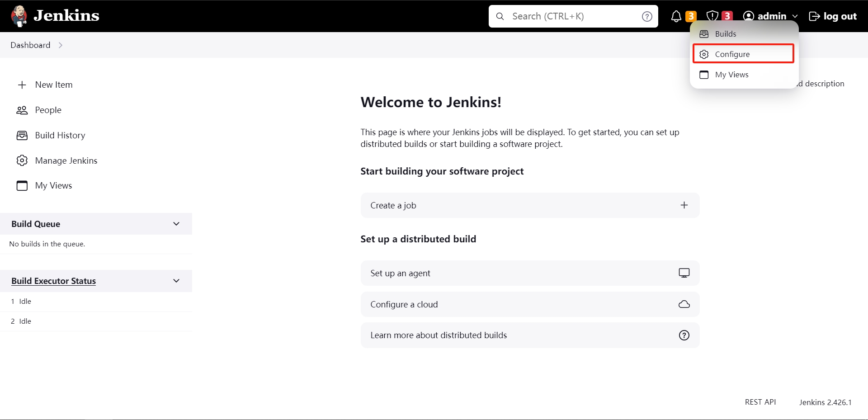The height and width of the screenshot is (420, 868).
Task: Collapse the Build Executor Status panel
Action: [x=176, y=281]
